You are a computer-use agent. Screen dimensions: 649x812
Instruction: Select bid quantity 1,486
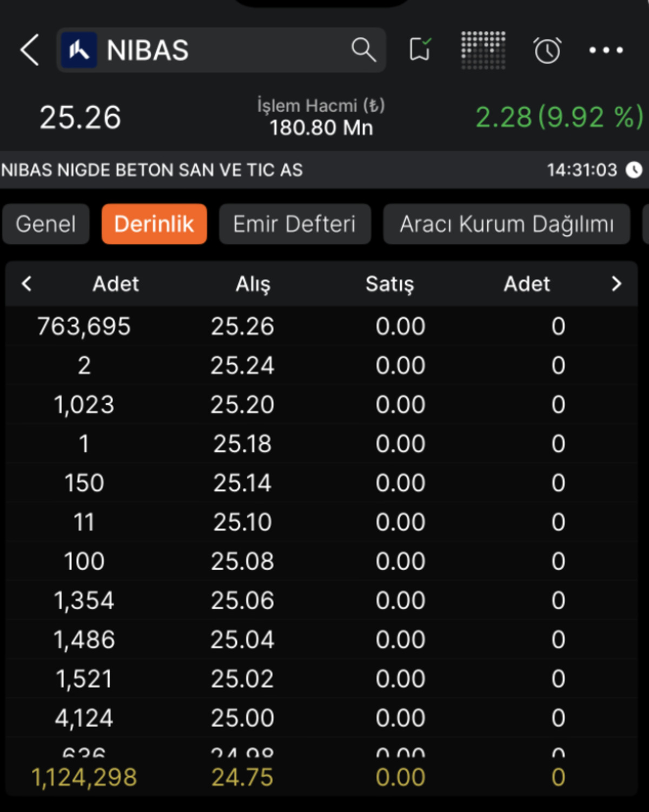pos(84,639)
